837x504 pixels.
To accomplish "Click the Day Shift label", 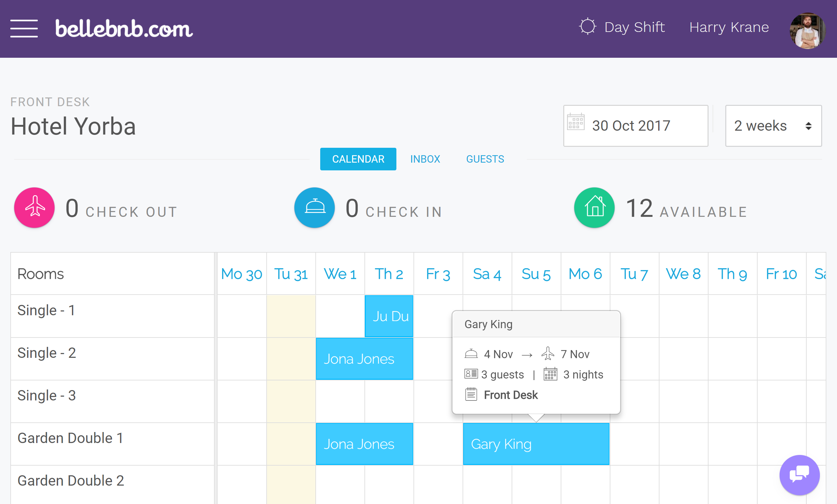I will pyautogui.click(x=634, y=27).
